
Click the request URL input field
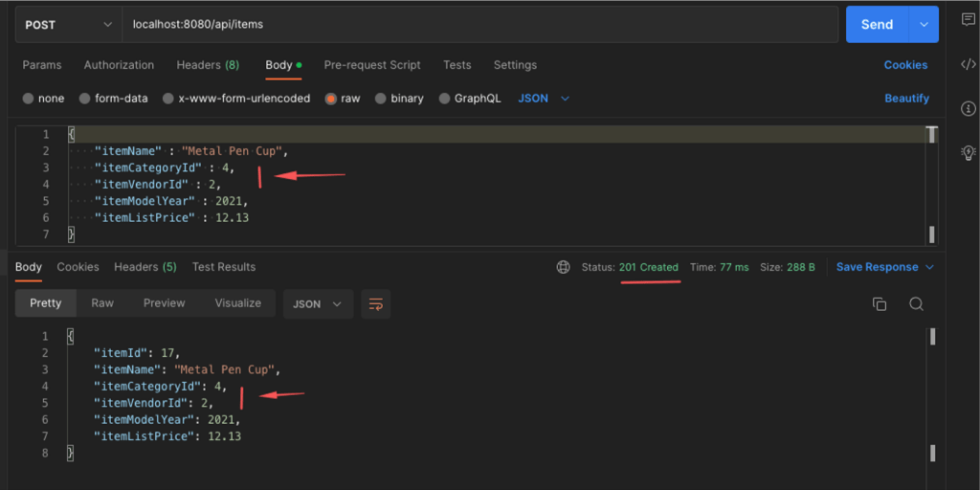click(x=479, y=25)
